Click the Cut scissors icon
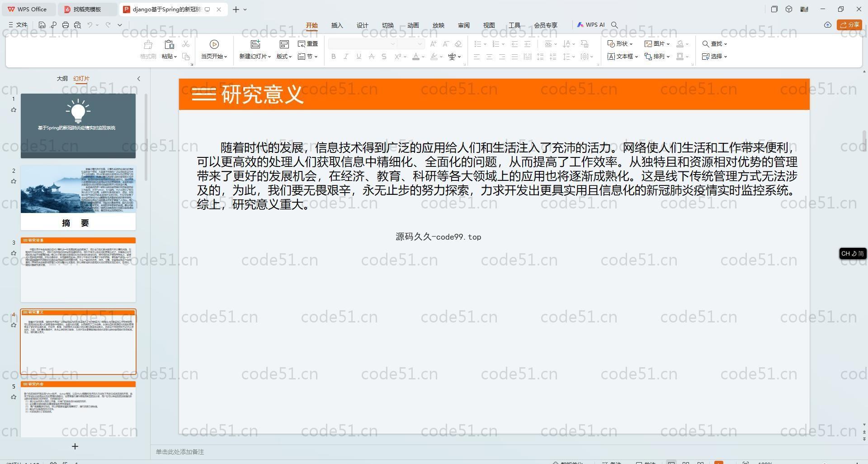868x464 pixels. [x=186, y=44]
